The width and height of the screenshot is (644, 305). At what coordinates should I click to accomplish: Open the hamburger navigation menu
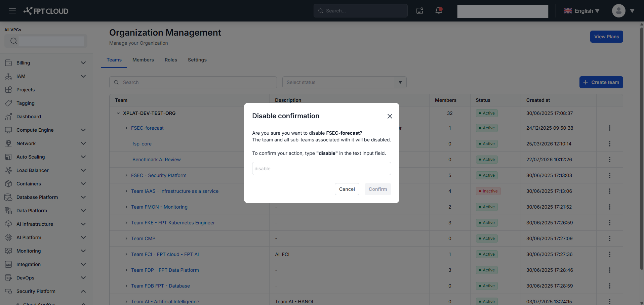click(x=12, y=11)
